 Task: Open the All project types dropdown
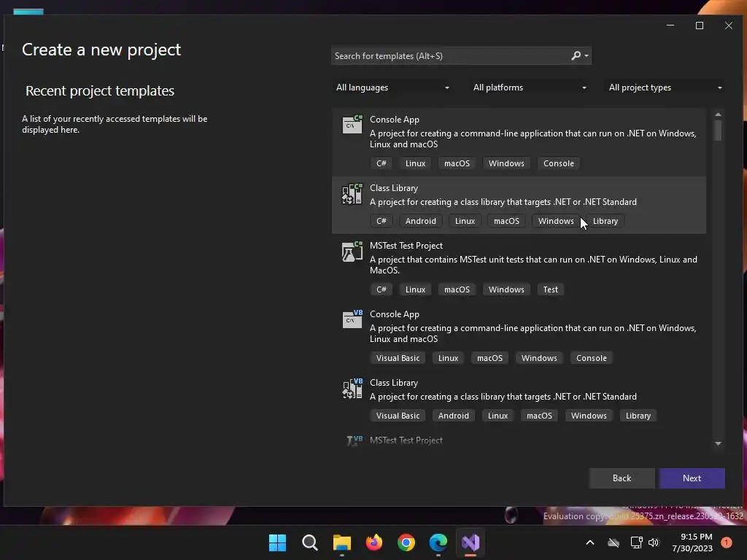[x=665, y=87]
